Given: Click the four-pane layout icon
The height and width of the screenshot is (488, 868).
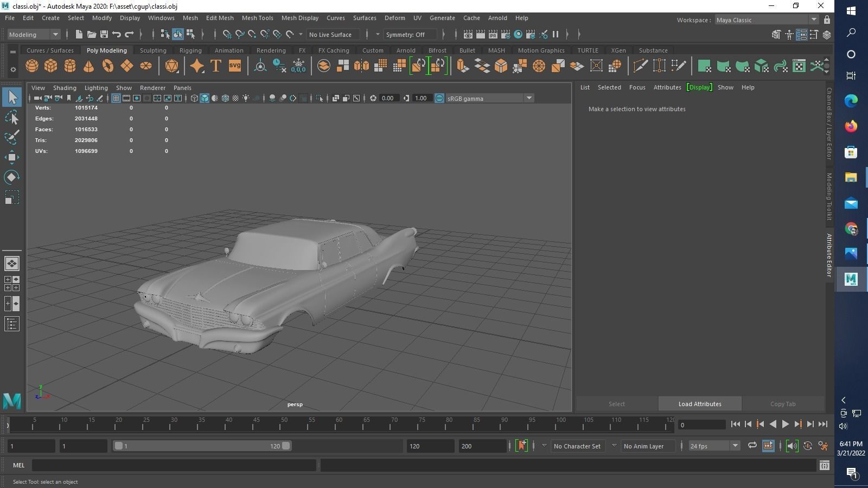Looking at the screenshot, I should pos(12,283).
